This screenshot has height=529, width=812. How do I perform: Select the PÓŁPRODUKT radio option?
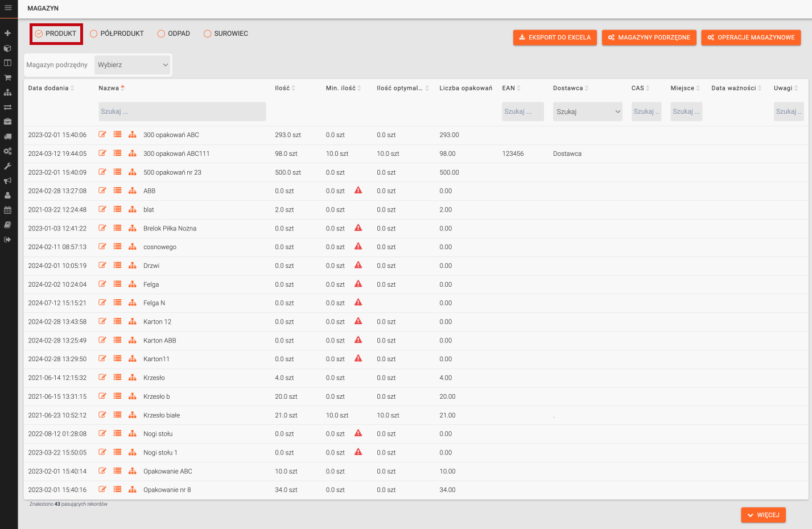tap(94, 34)
